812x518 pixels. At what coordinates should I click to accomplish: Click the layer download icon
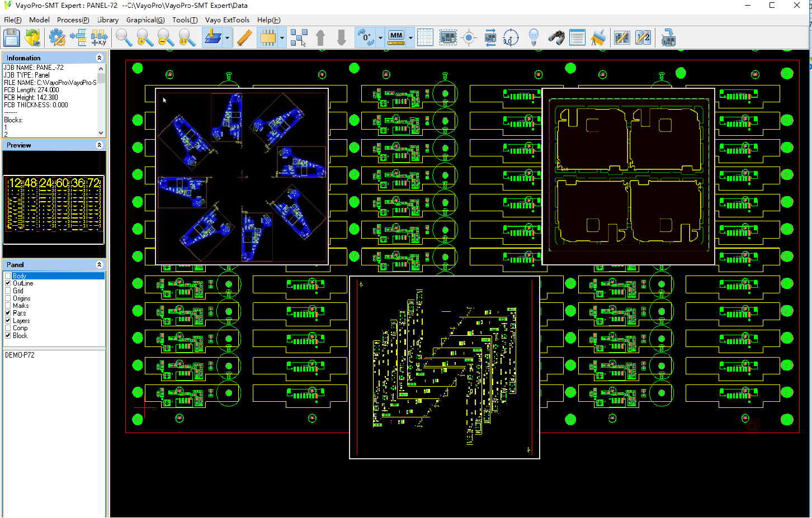[213, 38]
